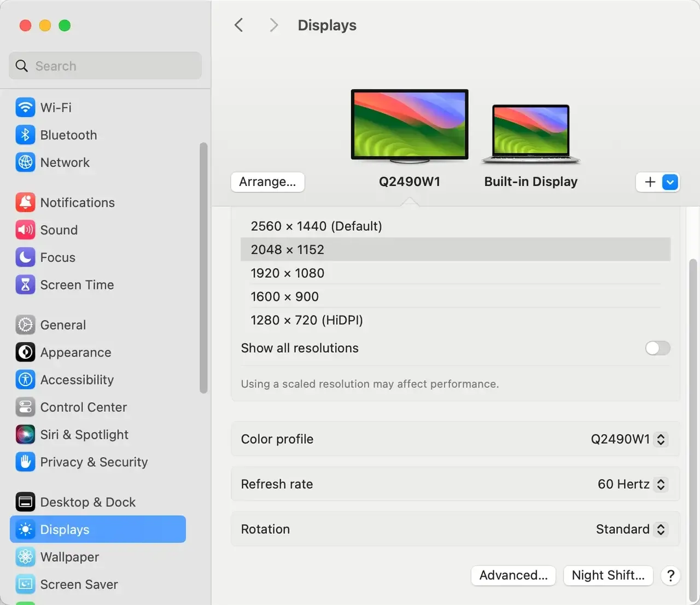This screenshot has height=605, width=700.
Task: Select 1920 × 1080 resolution
Action: click(456, 273)
